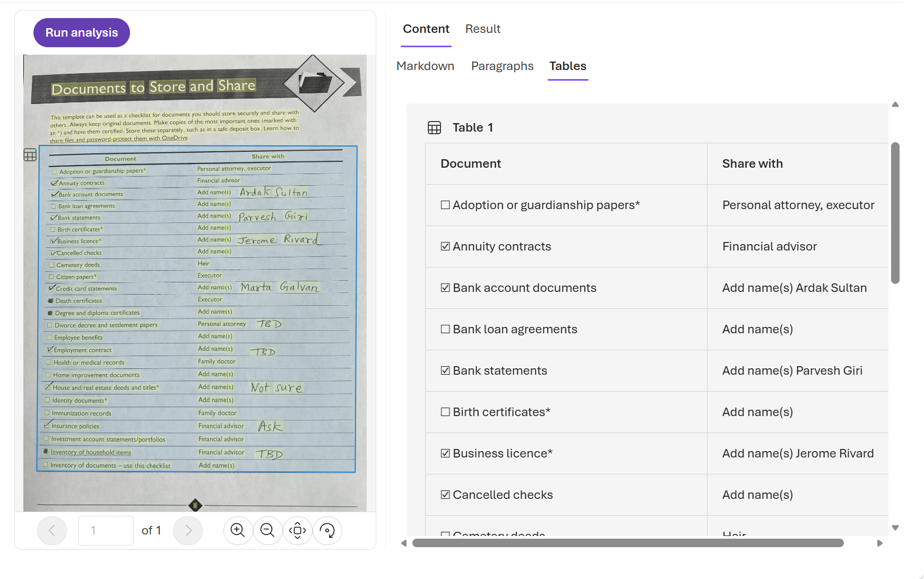Click handwritten 'Marta Galvan' in document image
The height and width of the screenshot is (579, 924).
click(279, 287)
